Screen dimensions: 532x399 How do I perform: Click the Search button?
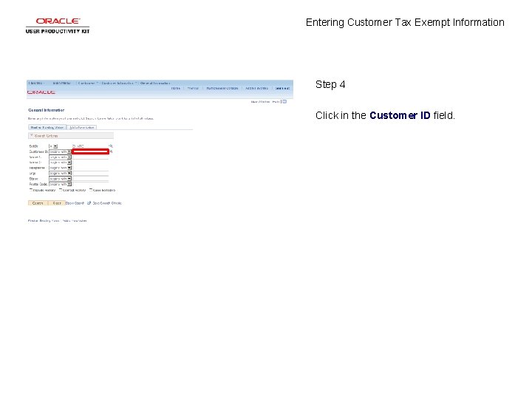[x=38, y=203]
